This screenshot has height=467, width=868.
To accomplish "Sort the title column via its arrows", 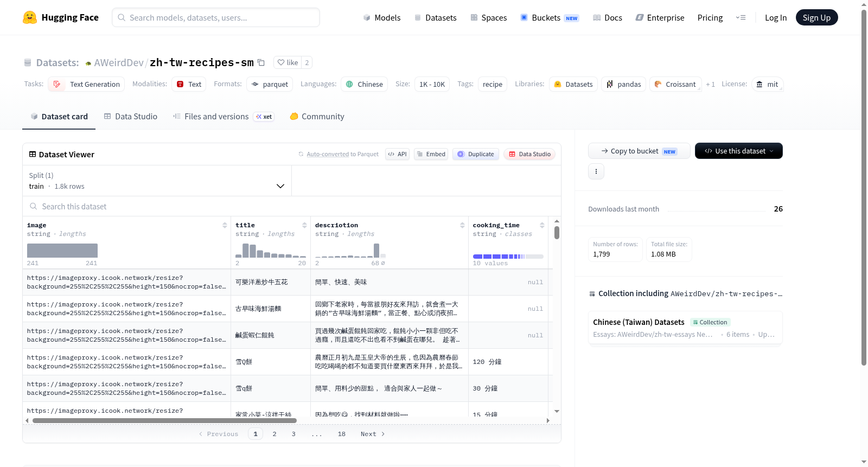I will 304,225.
